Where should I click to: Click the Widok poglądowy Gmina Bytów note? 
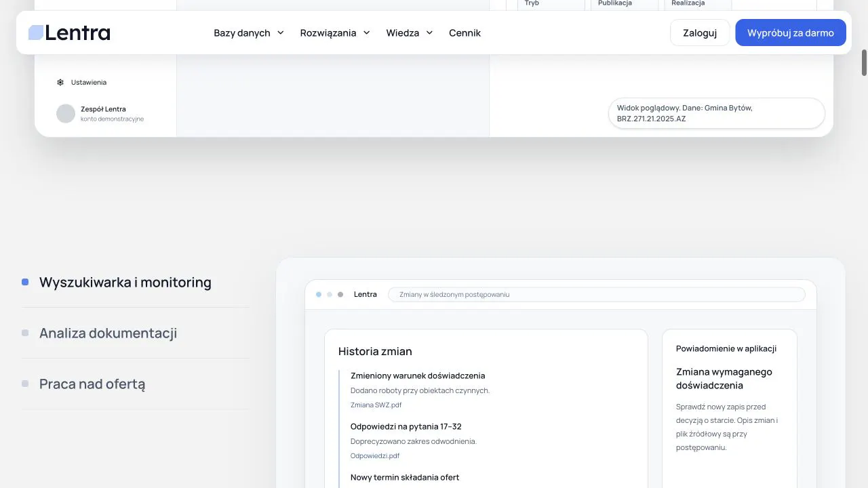click(717, 113)
